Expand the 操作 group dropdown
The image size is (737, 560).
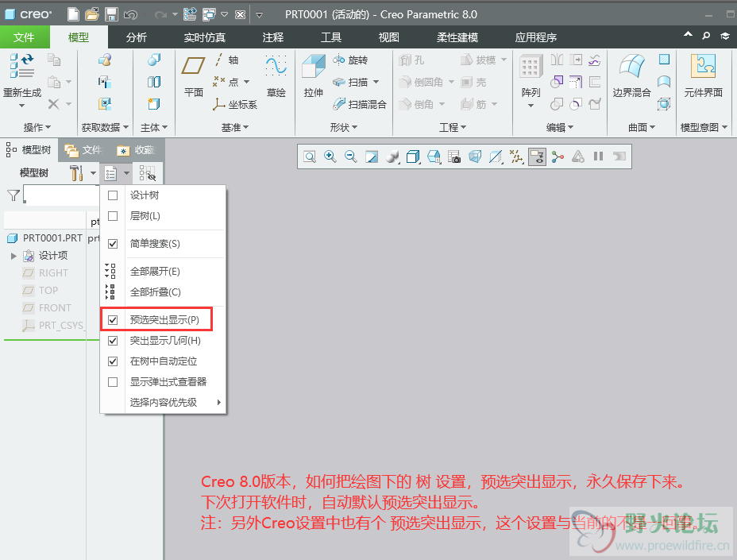pyautogui.click(x=37, y=127)
